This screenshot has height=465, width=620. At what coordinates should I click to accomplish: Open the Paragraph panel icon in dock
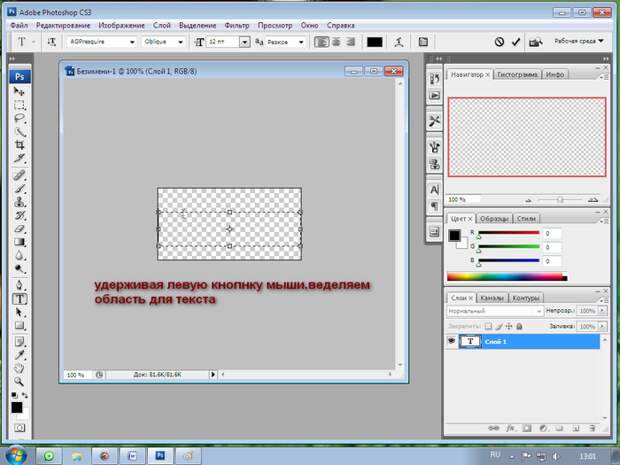click(x=434, y=206)
